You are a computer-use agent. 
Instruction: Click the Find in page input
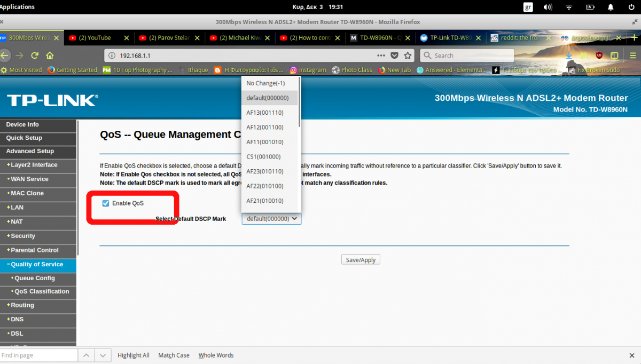(38, 355)
